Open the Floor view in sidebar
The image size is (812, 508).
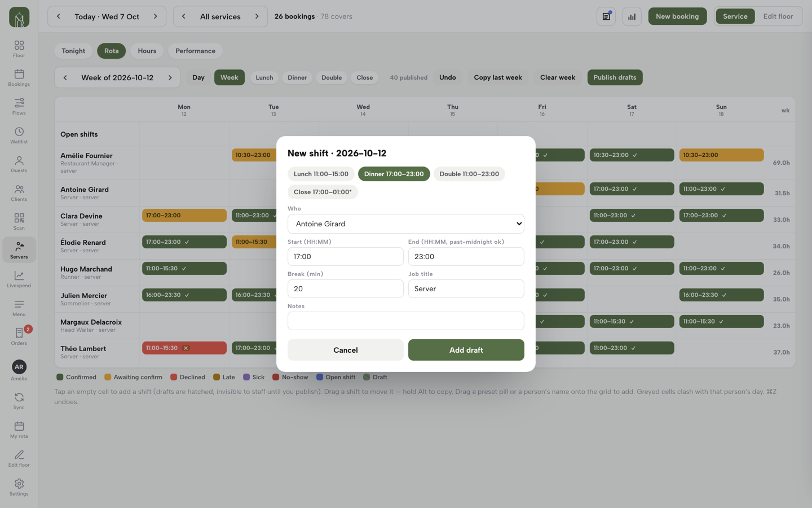[x=19, y=49]
